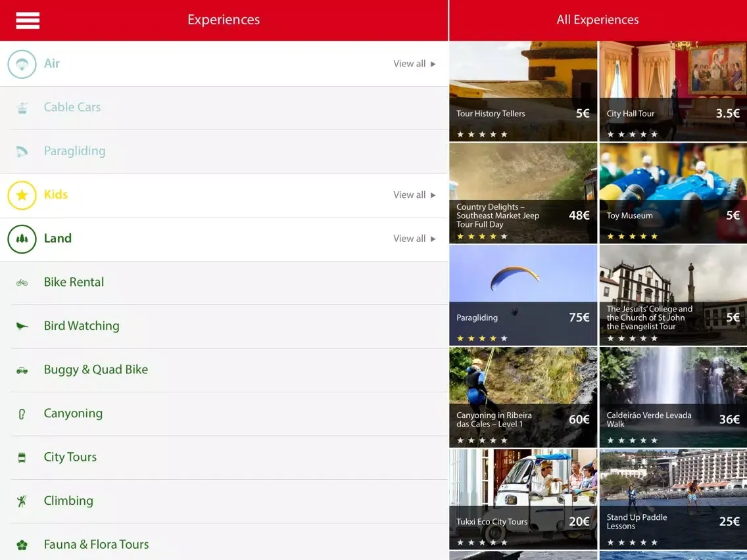Open the Paragliding subcategory
Viewport: 747px width, 560px height.
pyautogui.click(x=224, y=151)
